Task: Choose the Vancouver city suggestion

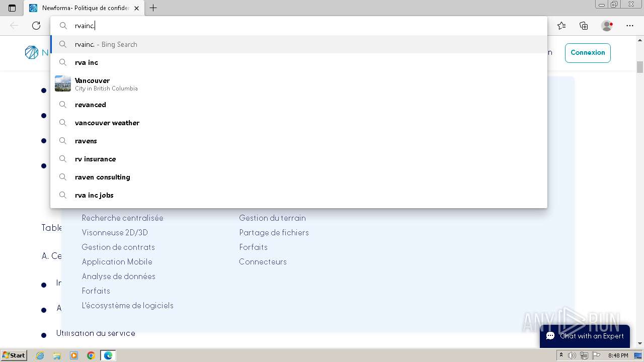Action: coord(299,83)
